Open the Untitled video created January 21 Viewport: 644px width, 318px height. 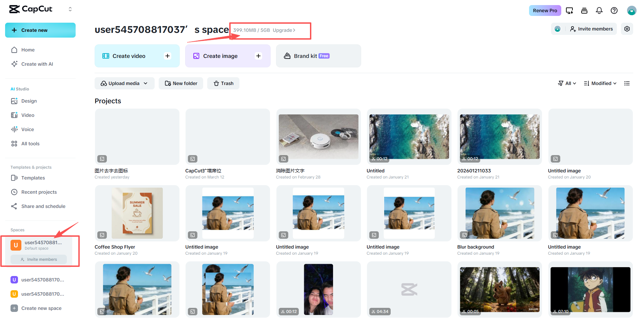(409, 137)
